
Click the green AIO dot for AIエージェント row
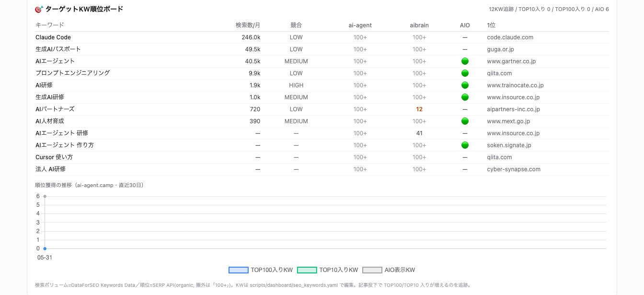click(465, 61)
